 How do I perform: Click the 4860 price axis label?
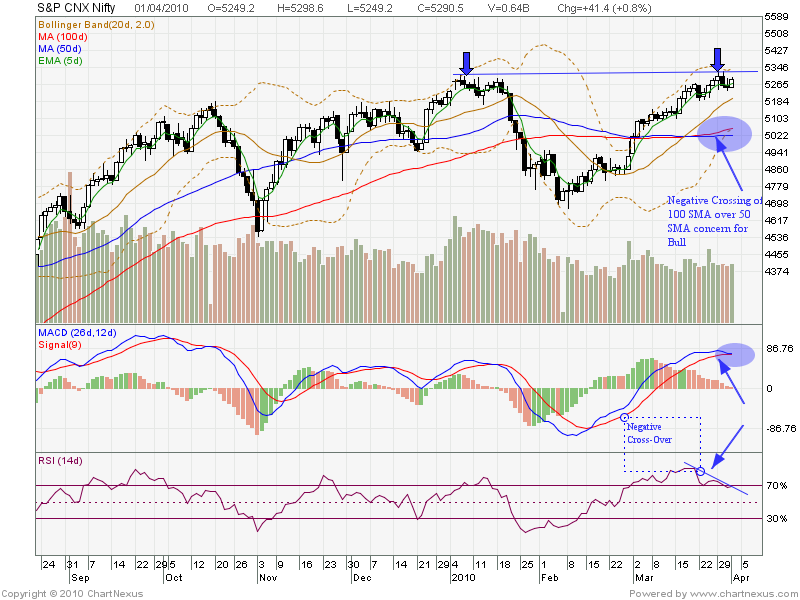tap(777, 169)
